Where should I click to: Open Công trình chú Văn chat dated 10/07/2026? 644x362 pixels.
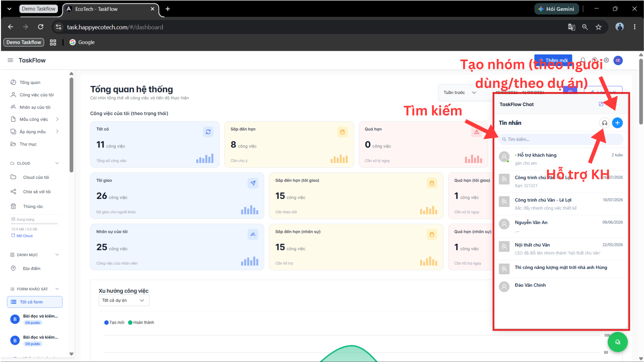click(x=561, y=204)
